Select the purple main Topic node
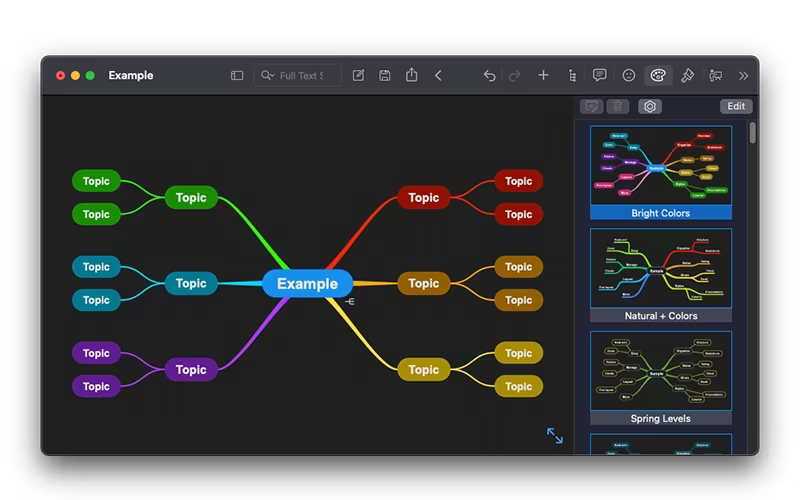This screenshot has width=800, height=500. [x=191, y=369]
